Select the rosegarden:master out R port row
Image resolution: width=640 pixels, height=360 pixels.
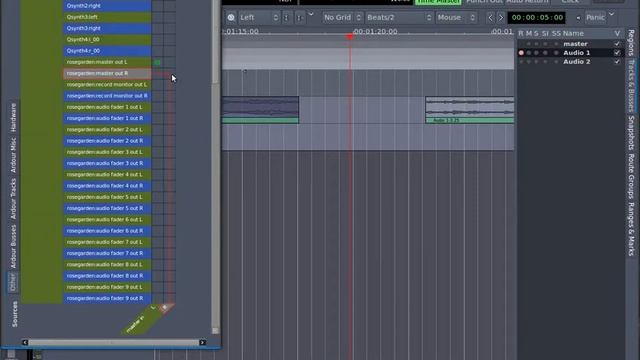pyautogui.click(x=107, y=73)
